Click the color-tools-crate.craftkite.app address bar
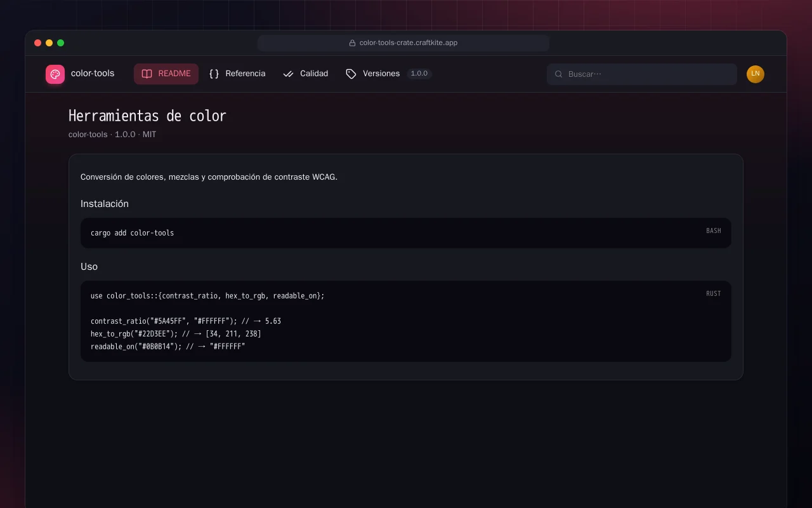 click(x=403, y=43)
